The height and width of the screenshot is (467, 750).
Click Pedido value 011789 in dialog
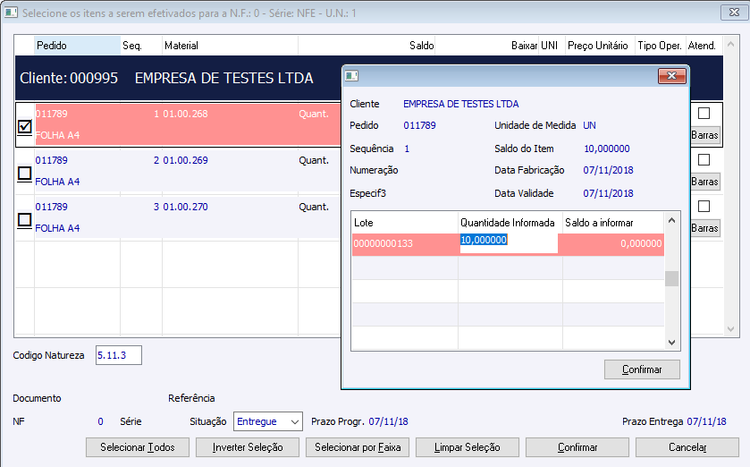[x=419, y=125]
